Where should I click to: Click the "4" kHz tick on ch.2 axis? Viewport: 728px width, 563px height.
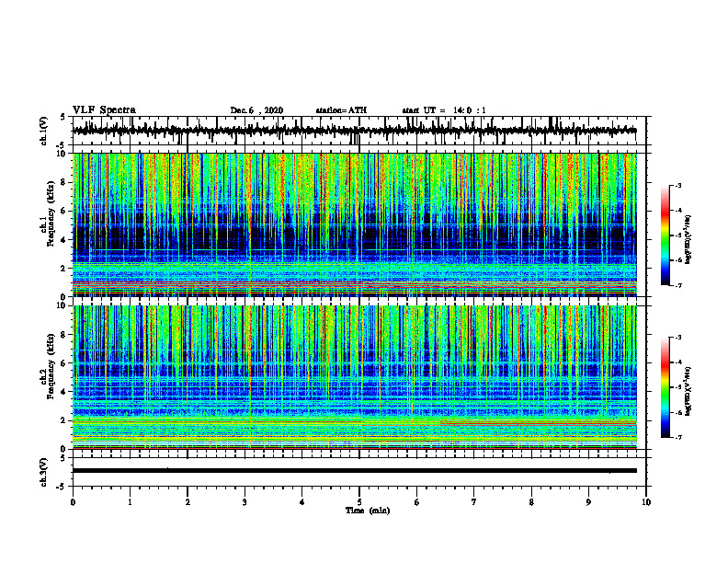(65, 392)
